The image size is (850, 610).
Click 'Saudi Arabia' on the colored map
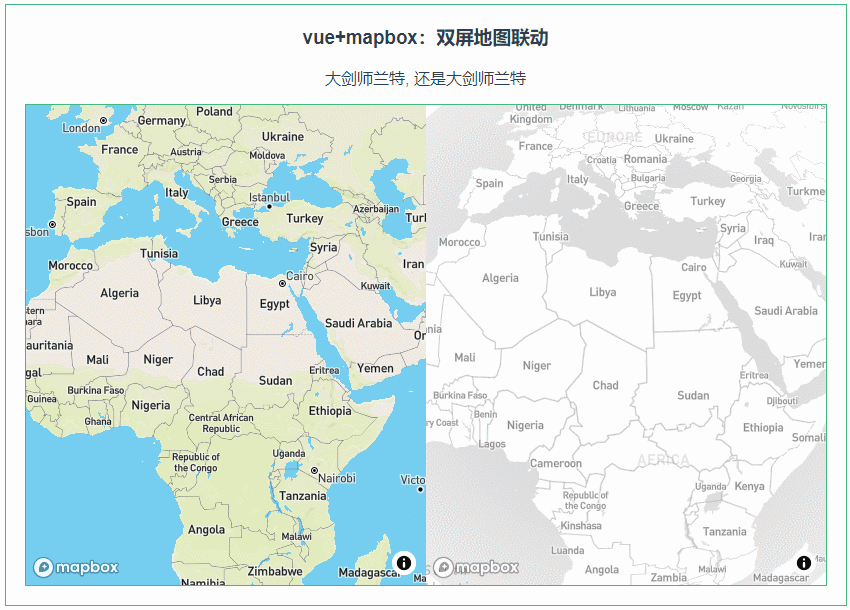pyautogui.click(x=358, y=323)
